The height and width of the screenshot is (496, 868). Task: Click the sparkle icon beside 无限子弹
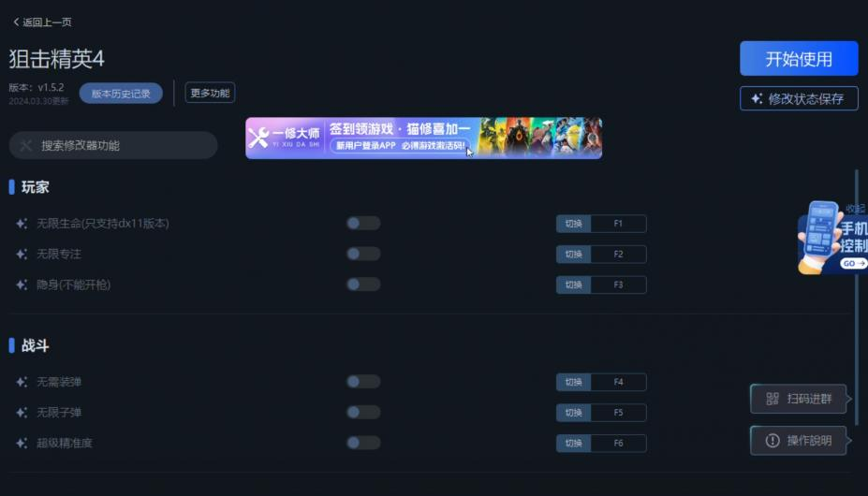22,413
